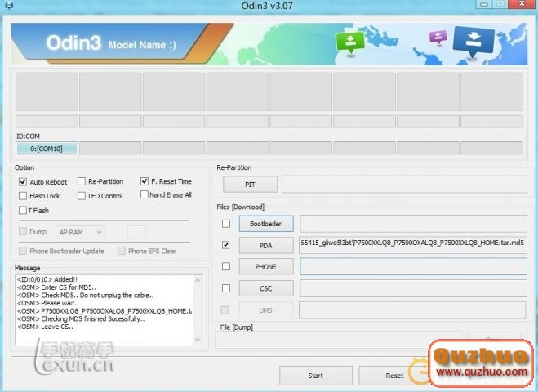Screen dimensions: 538x392
Task: Click the PHONE file path field
Action: (x=413, y=267)
